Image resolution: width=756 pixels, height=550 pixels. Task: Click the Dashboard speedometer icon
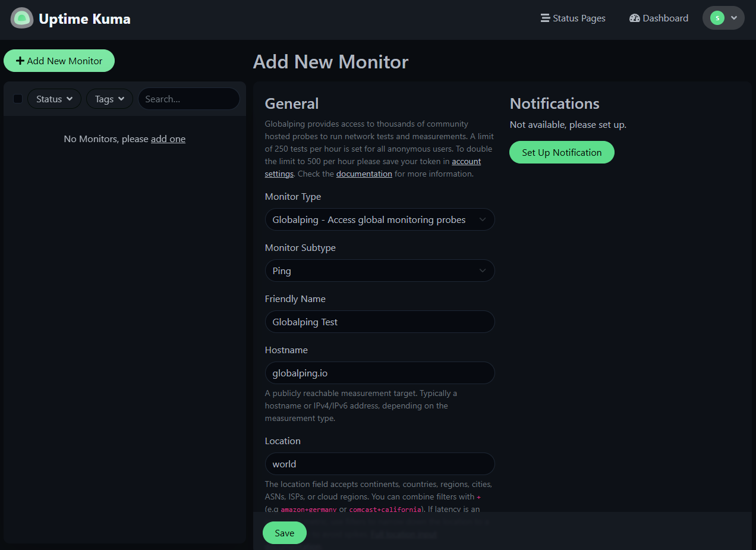click(x=635, y=18)
